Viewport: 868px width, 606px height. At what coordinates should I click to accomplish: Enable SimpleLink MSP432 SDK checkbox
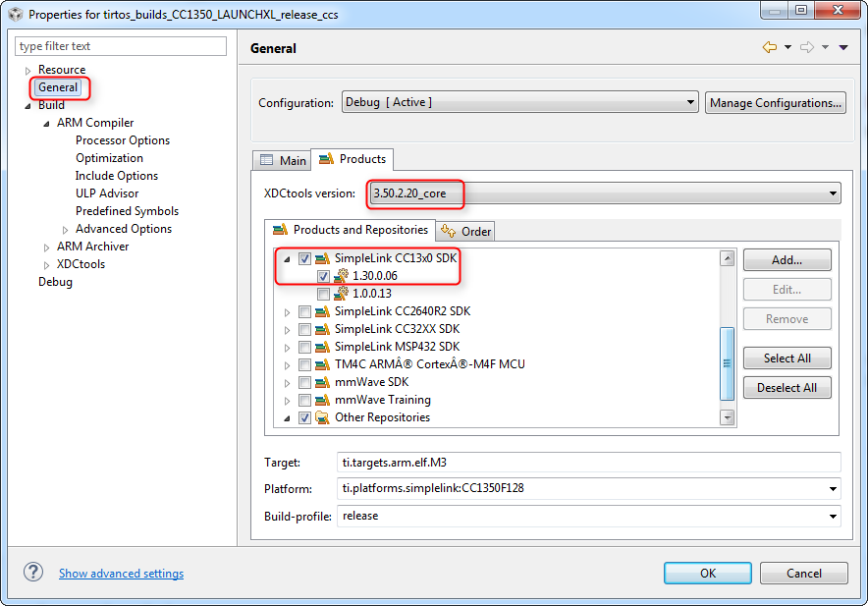click(304, 348)
